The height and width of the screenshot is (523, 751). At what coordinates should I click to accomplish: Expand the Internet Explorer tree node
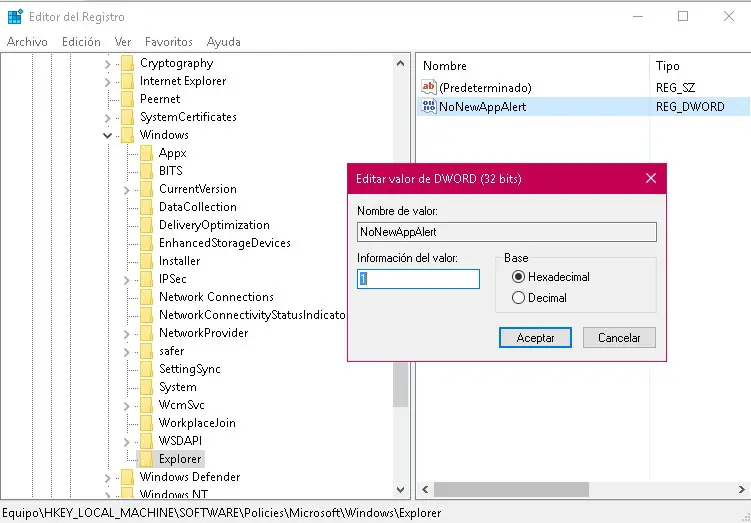[107, 82]
